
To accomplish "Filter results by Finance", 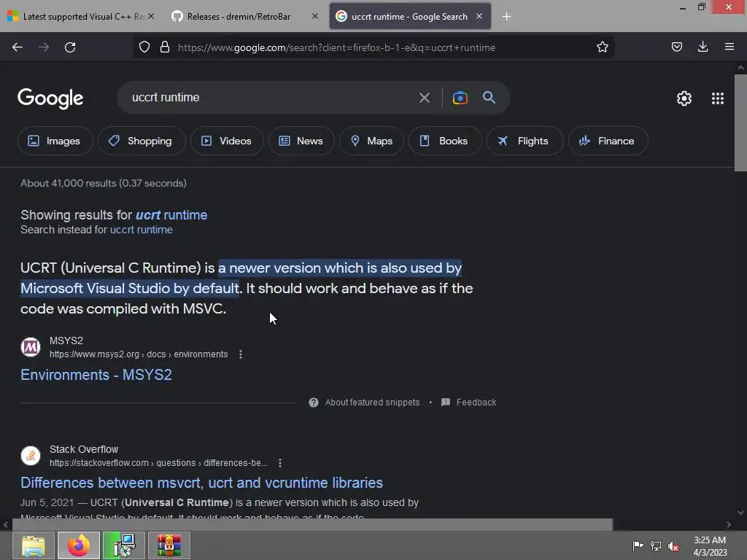I will click(x=608, y=141).
